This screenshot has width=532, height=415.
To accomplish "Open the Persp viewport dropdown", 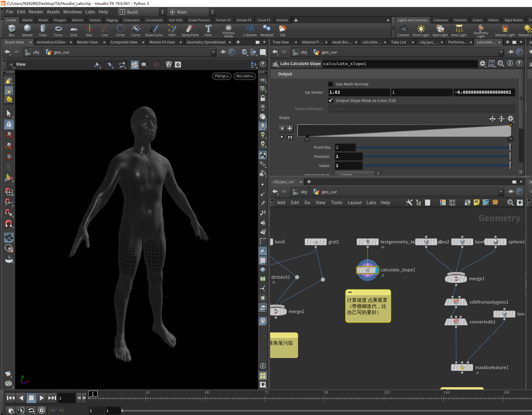I will click(221, 76).
